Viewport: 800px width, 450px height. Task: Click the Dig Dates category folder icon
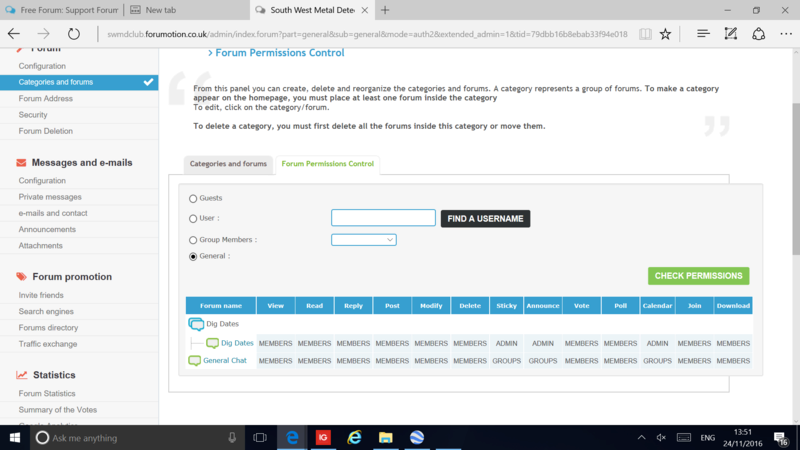tap(196, 324)
